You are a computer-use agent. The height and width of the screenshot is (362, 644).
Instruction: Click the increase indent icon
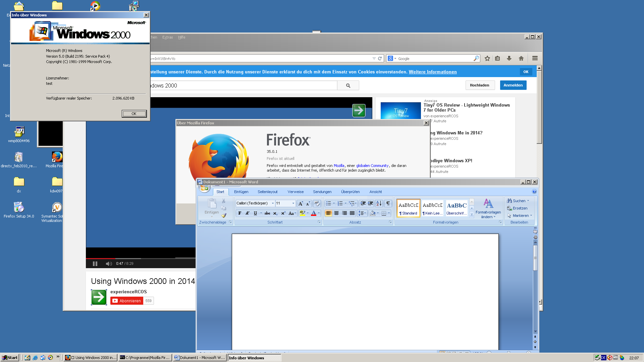(x=371, y=203)
